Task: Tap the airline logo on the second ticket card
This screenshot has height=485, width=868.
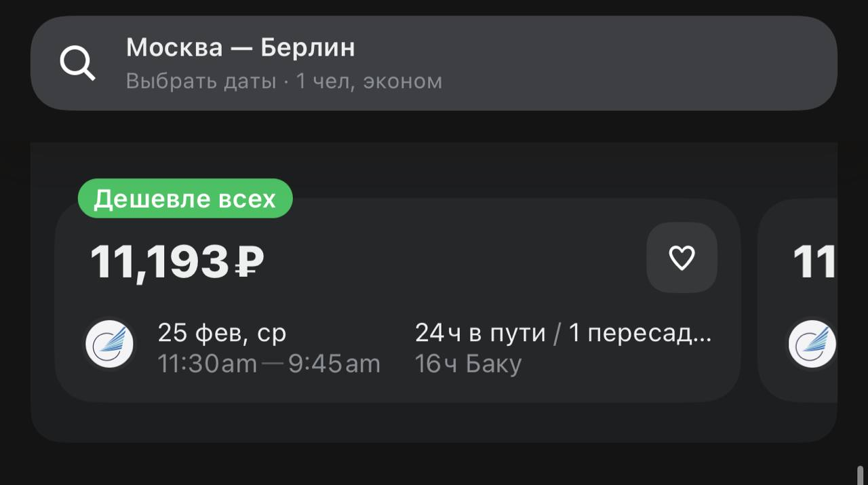Action: click(x=812, y=344)
